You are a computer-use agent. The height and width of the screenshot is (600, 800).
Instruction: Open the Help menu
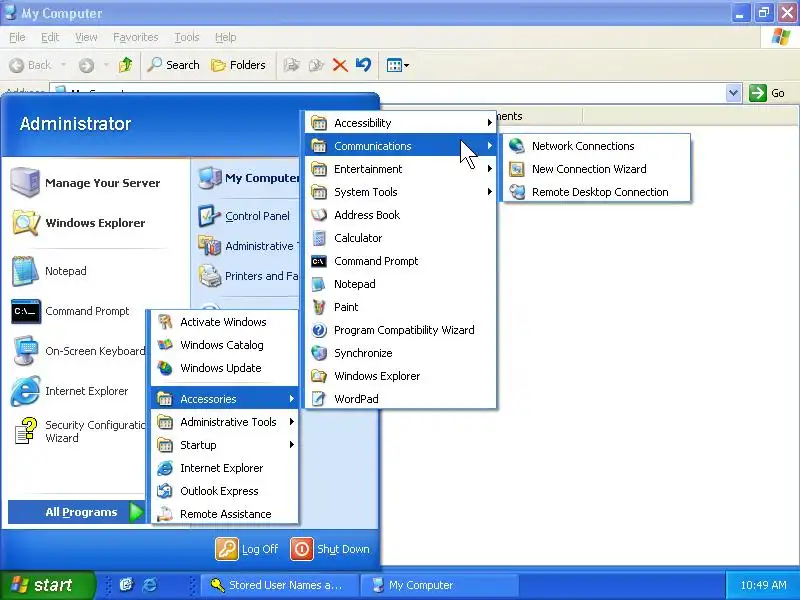pos(226,37)
